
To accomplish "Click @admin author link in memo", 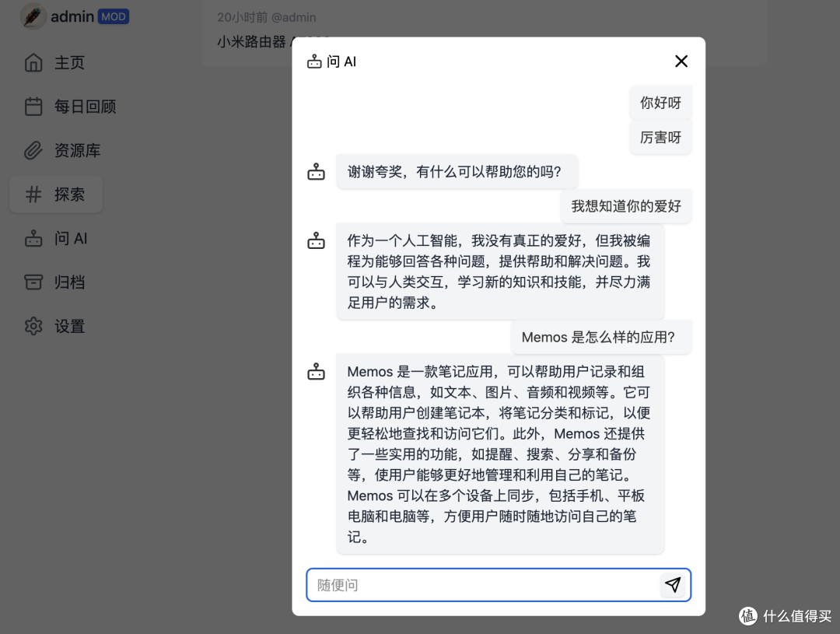I will tap(293, 18).
